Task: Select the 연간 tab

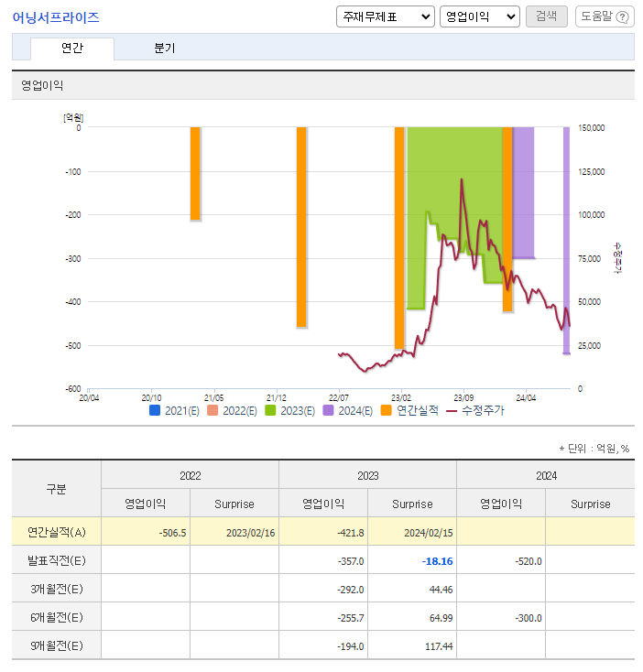Action: point(72,48)
